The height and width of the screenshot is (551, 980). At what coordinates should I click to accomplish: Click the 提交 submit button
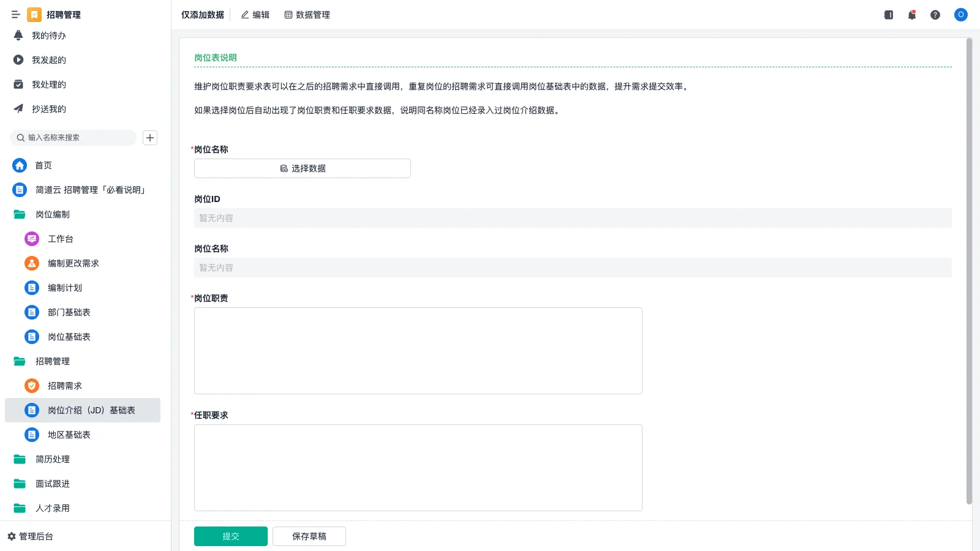pos(230,536)
